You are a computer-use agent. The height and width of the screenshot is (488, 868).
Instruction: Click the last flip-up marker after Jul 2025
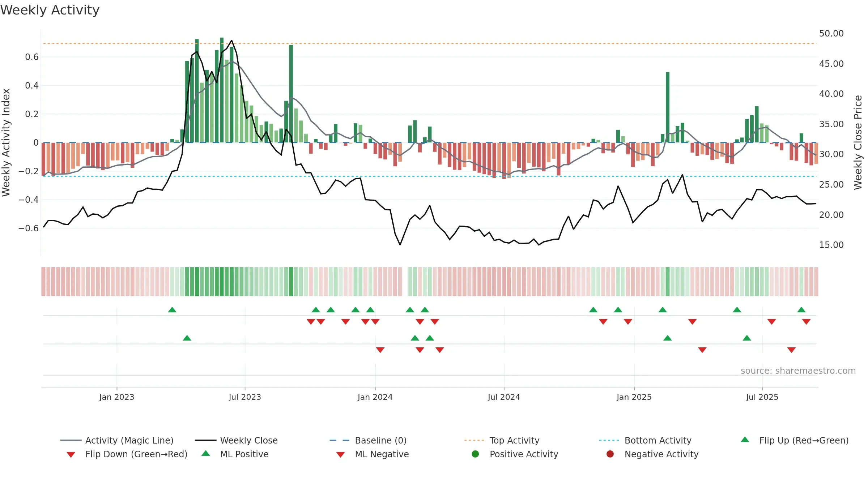(801, 310)
